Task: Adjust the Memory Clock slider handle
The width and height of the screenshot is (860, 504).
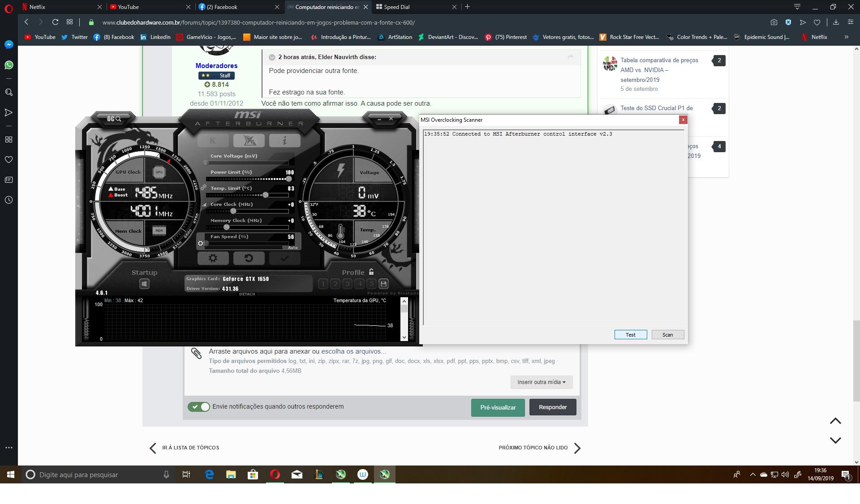Action: 227,227
